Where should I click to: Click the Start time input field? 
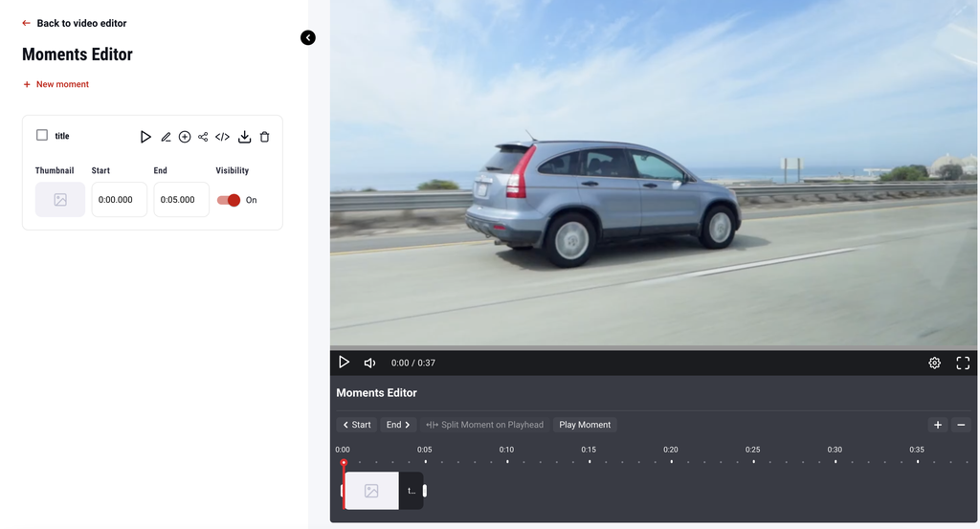120,200
